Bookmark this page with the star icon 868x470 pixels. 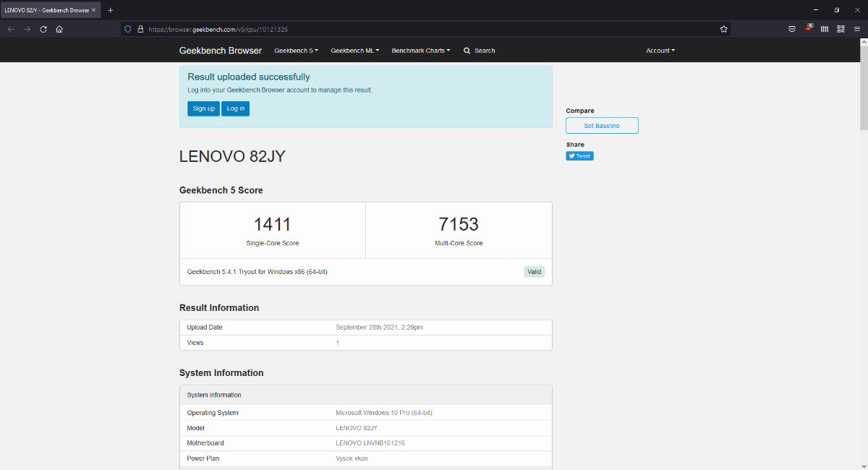point(723,29)
